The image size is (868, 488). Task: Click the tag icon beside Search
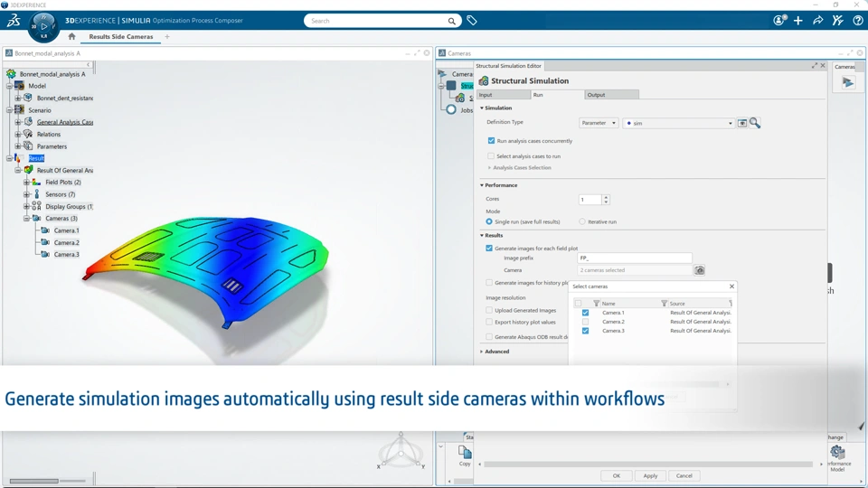(x=472, y=21)
